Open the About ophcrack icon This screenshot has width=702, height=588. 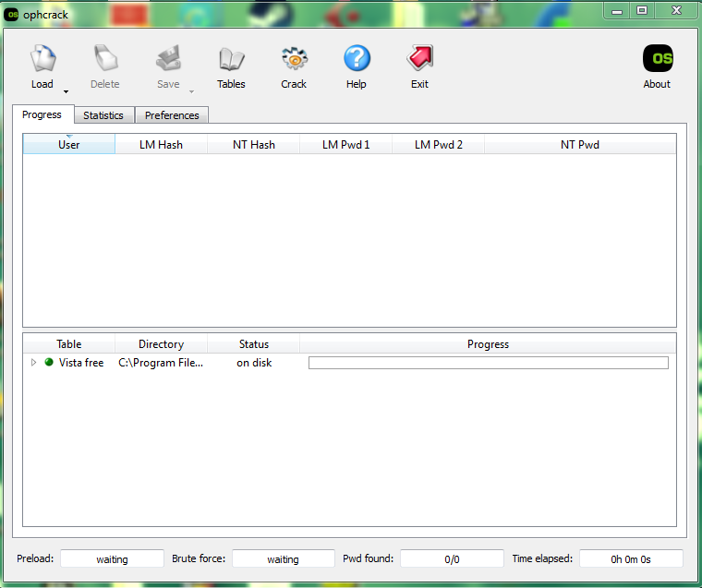(x=657, y=61)
